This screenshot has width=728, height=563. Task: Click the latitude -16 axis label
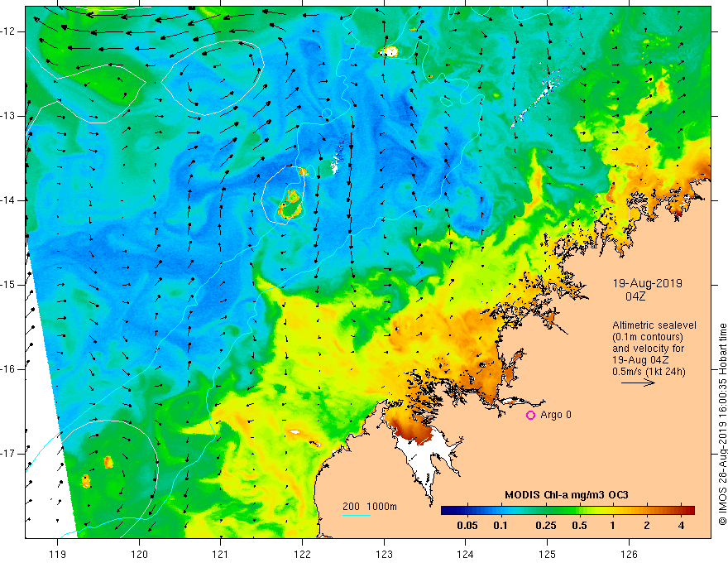coord(8,369)
